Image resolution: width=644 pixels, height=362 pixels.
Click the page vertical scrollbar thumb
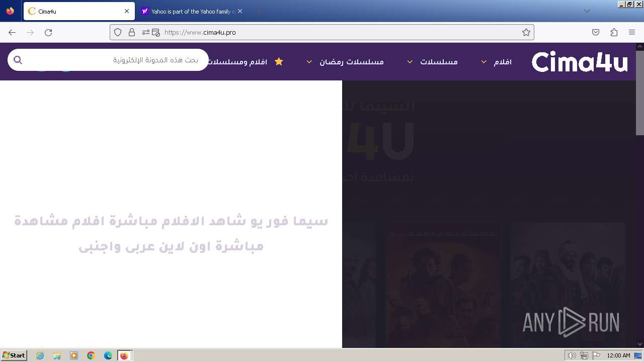(640, 93)
